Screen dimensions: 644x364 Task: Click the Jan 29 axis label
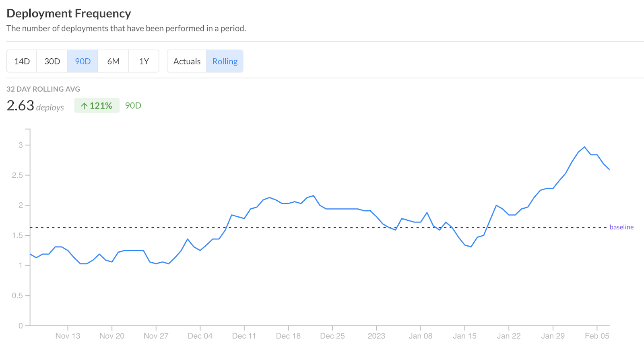(x=553, y=336)
